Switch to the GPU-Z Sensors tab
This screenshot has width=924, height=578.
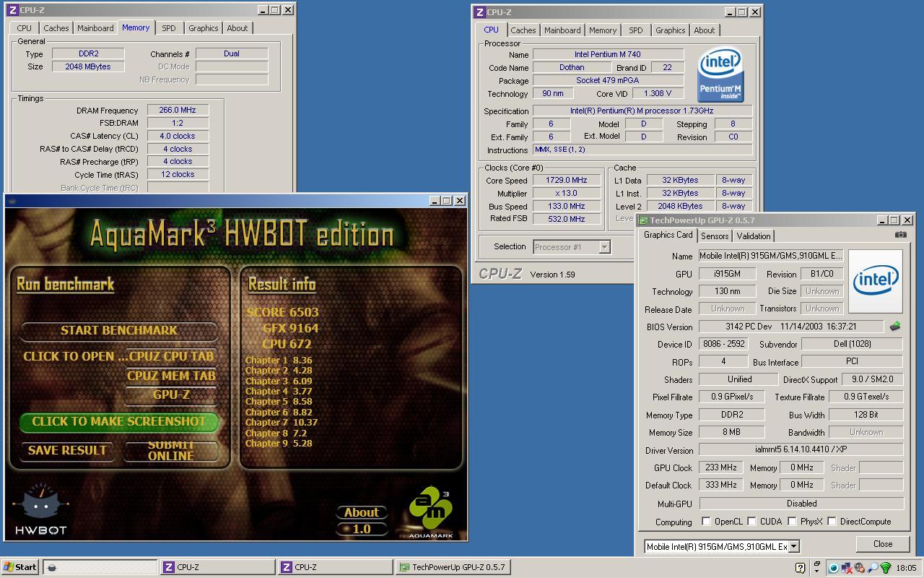tap(714, 236)
